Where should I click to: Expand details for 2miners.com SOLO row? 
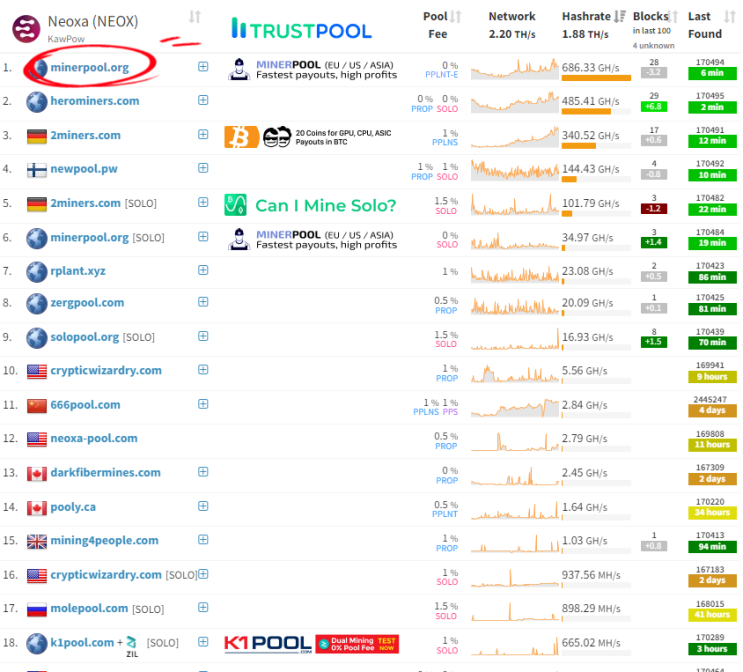point(203,202)
